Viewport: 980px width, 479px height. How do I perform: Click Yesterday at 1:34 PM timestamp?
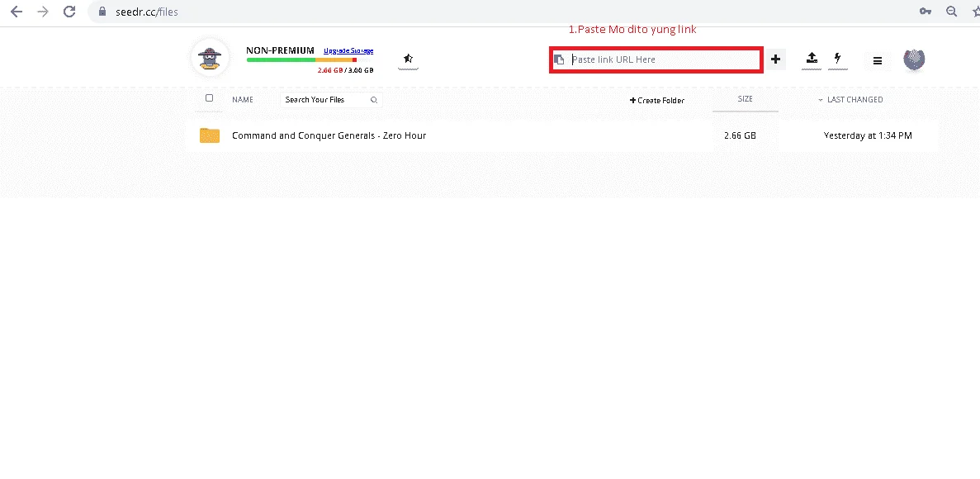[868, 135]
